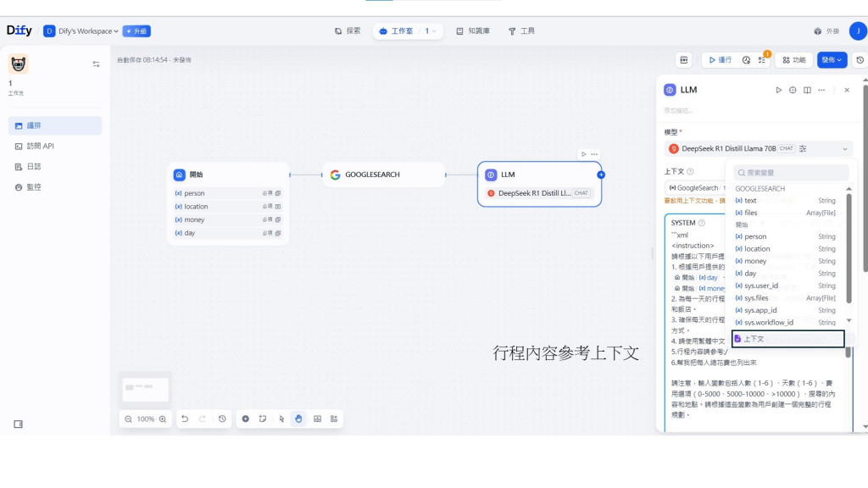Open the 外掛 plugins page
The width and height of the screenshot is (868, 488).
click(x=826, y=31)
